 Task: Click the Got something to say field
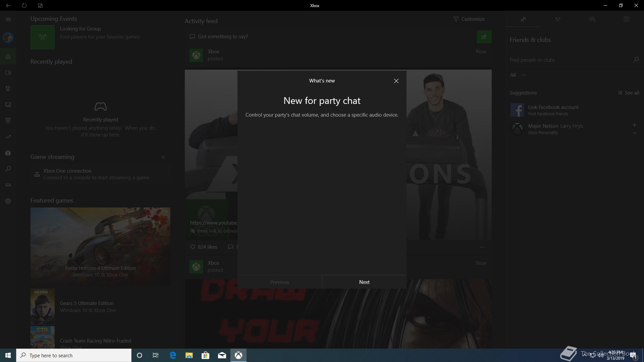[x=330, y=37]
